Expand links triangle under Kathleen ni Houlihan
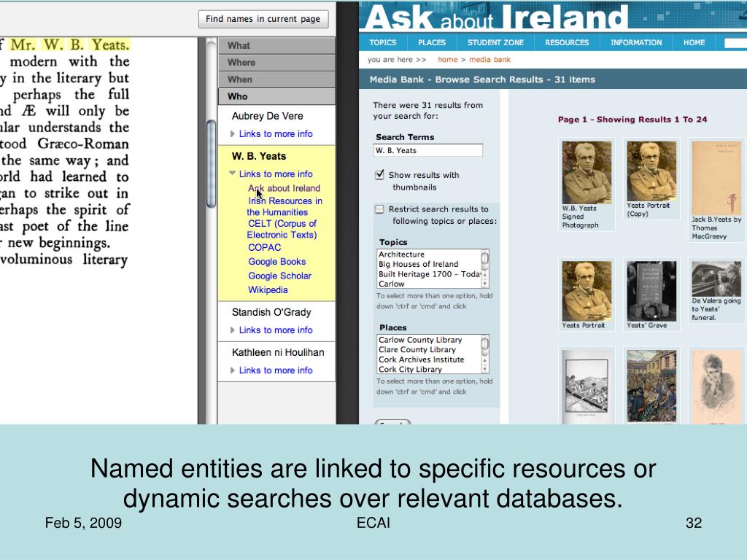Screen dimensions: 747x560 point(233,370)
